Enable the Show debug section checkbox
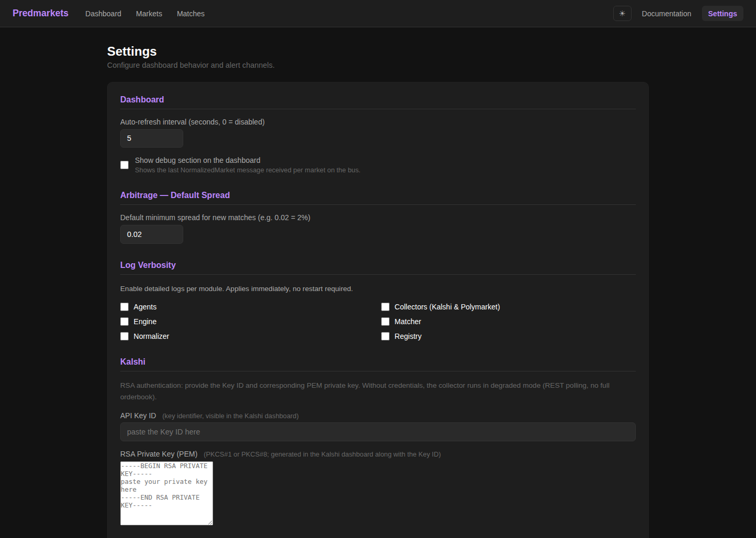 tap(124, 164)
